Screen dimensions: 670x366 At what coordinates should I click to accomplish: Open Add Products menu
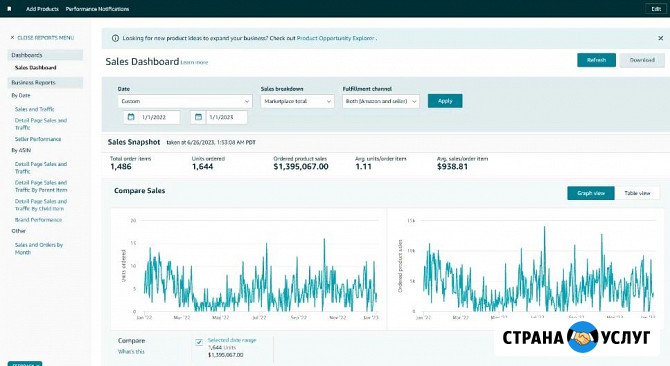(42, 9)
